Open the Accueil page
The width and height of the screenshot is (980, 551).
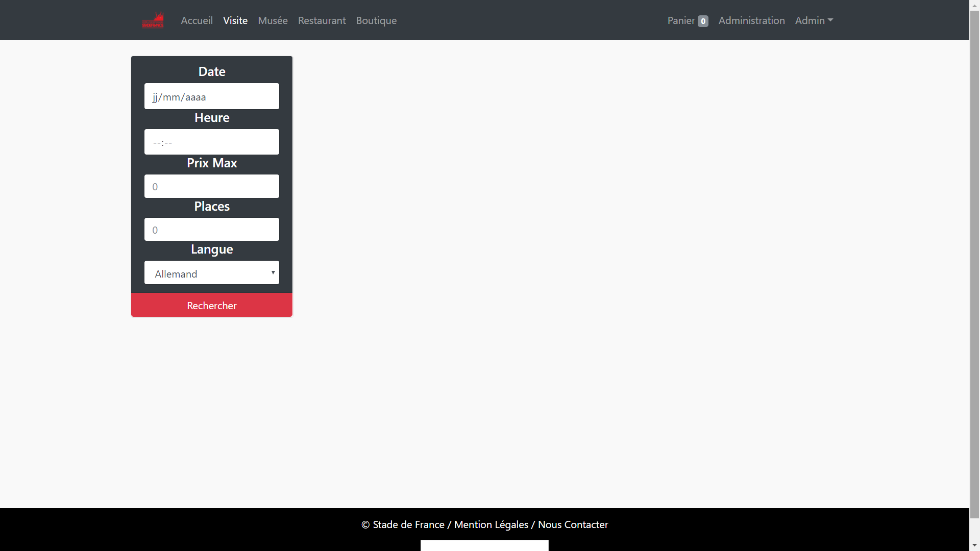(197, 20)
